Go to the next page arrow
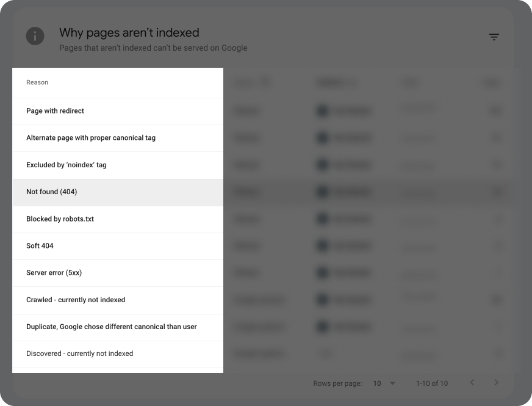This screenshot has height=406, width=532. 496,383
